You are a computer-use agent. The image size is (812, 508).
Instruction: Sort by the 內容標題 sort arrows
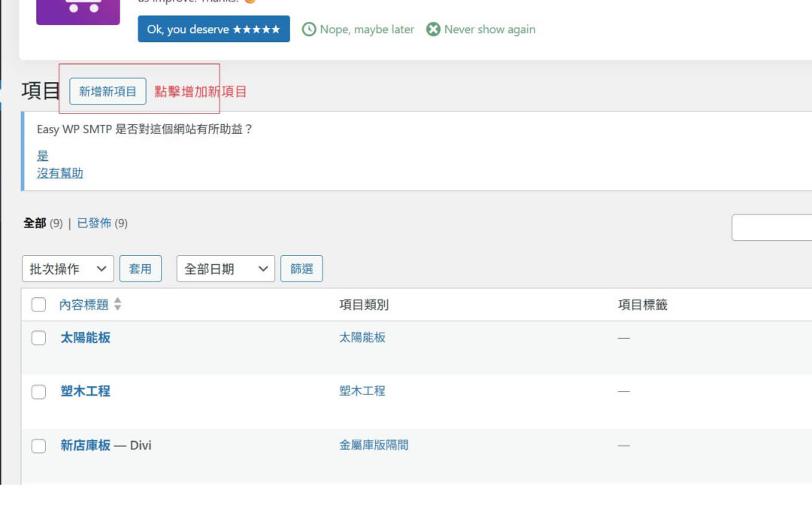[118, 304]
